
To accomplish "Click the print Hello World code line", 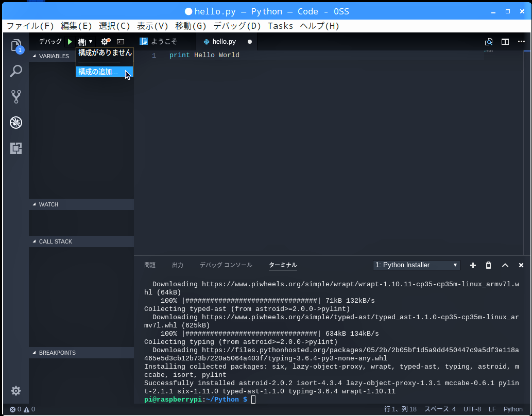I will tap(204, 55).
